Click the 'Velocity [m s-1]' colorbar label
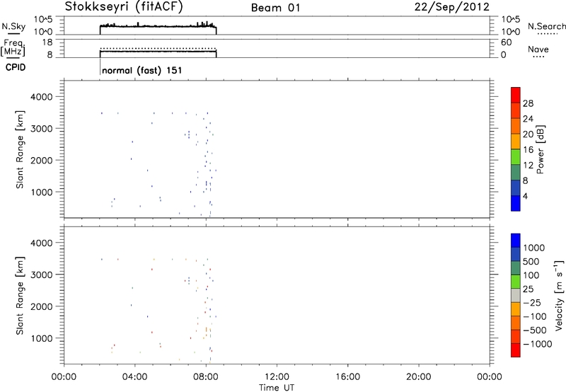The width and height of the screenshot is (566, 392). [559, 295]
